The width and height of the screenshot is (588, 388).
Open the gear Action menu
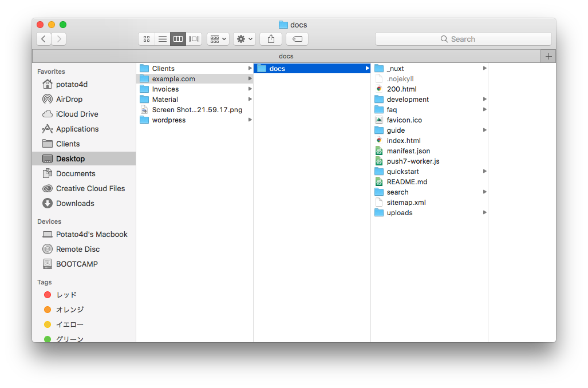tap(244, 39)
